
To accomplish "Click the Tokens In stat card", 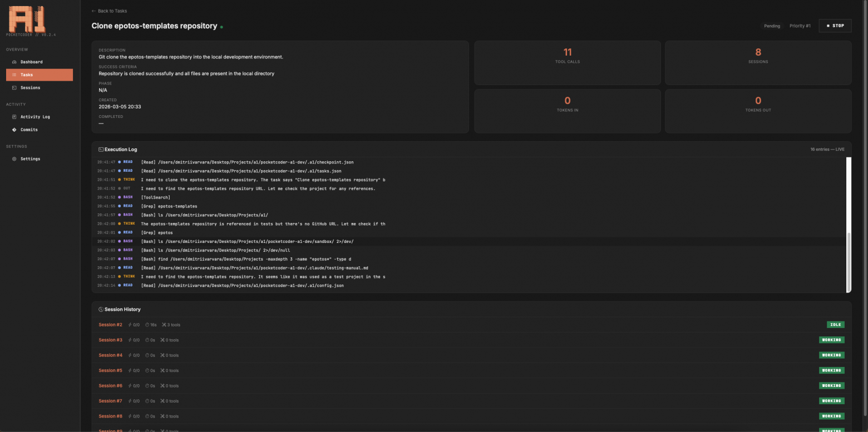I will tap(568, 111).
